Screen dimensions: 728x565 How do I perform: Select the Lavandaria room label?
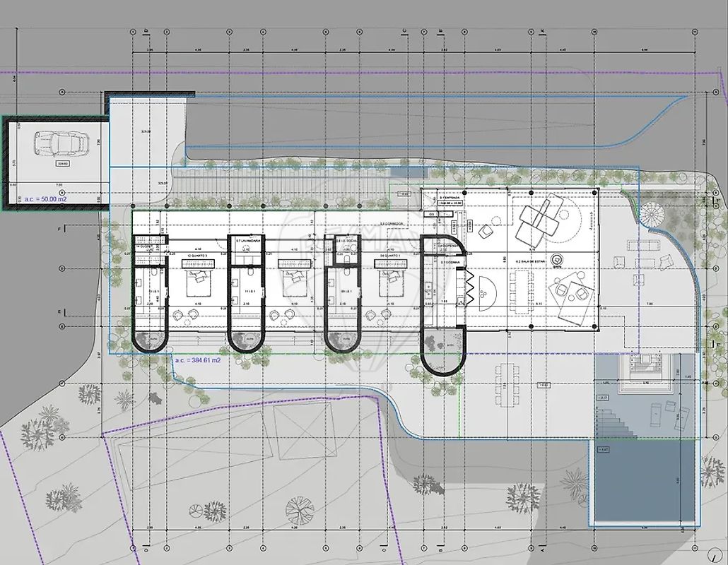(x=249, y=241)
